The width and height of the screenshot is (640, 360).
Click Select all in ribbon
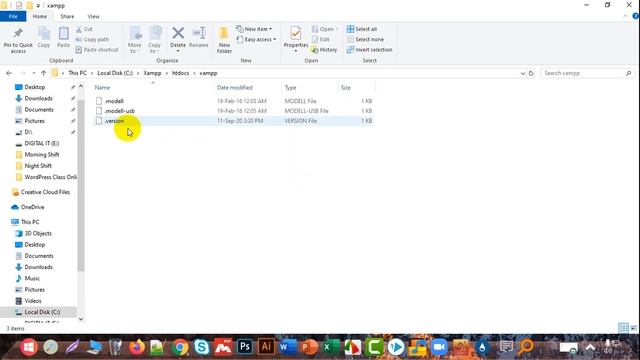(362, 29)
